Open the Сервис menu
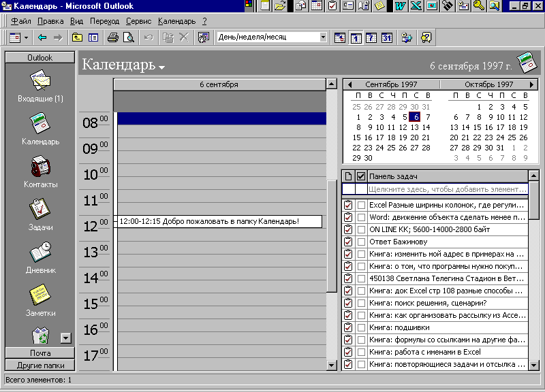The width and height of the screenshot is (545, 392). point(138,21)
